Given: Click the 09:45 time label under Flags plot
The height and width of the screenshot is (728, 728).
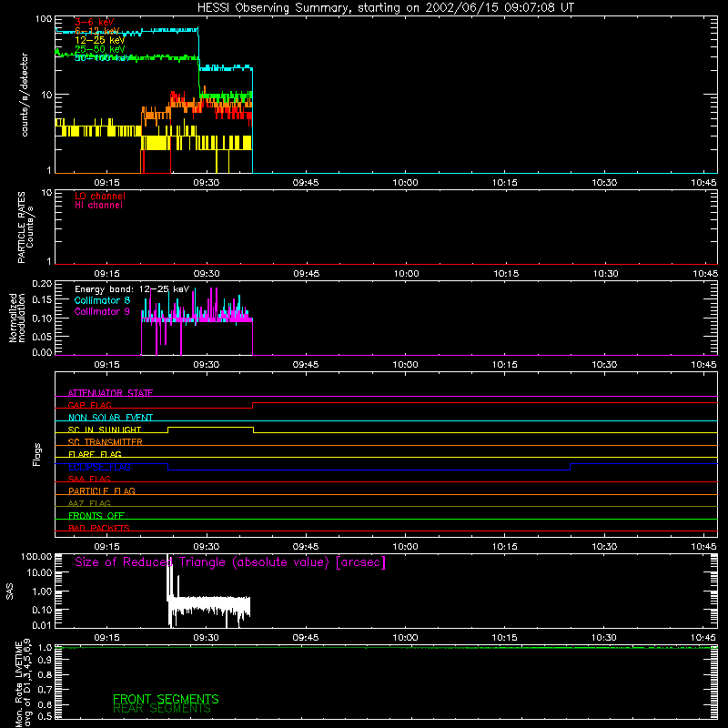Looking at the screenshot, I should [306, 547].
